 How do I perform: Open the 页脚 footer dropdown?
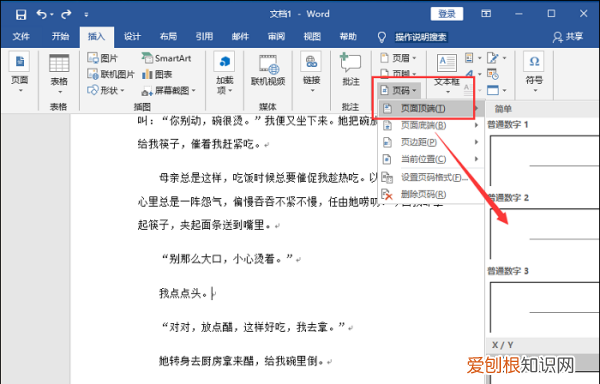[x=398, y=73]
